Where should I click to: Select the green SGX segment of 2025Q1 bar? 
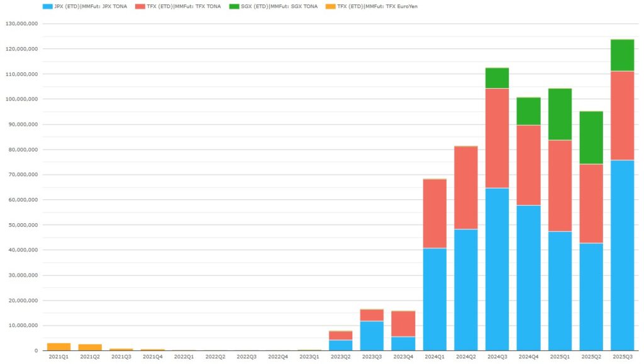[560, 114]
